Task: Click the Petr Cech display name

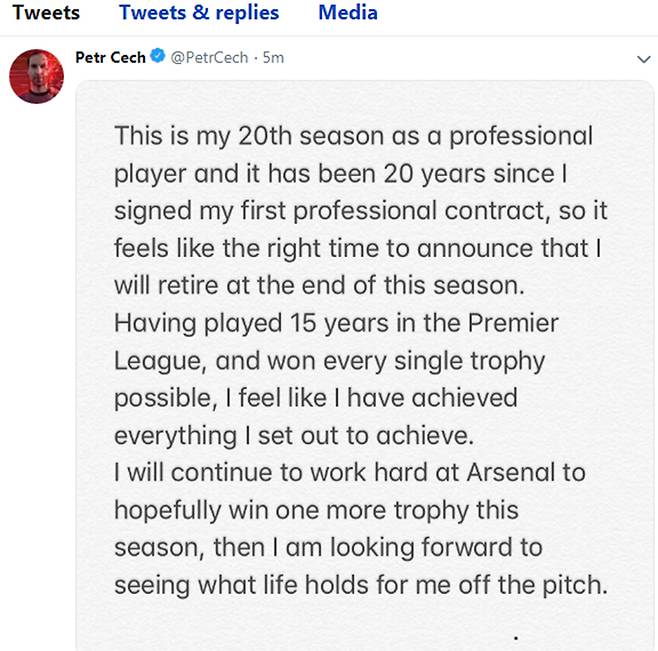Action: point(110,58)
